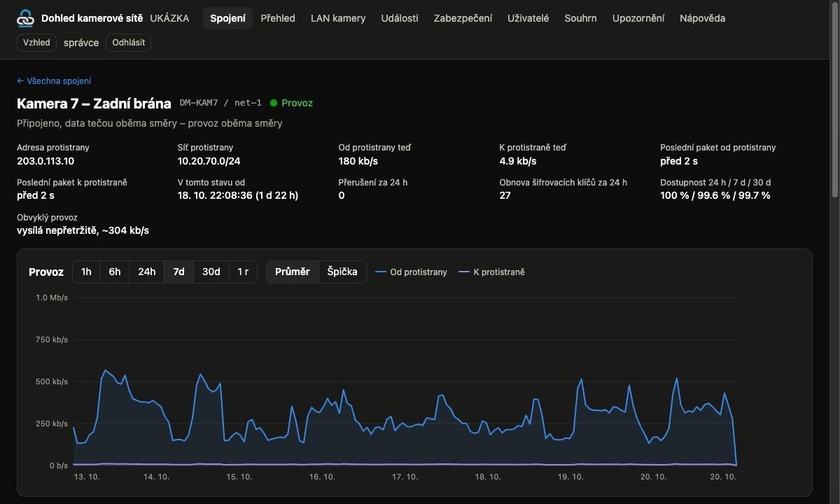Click the správce user label
This screenshot has width=840, height=504.
click(x=81, y=43)
